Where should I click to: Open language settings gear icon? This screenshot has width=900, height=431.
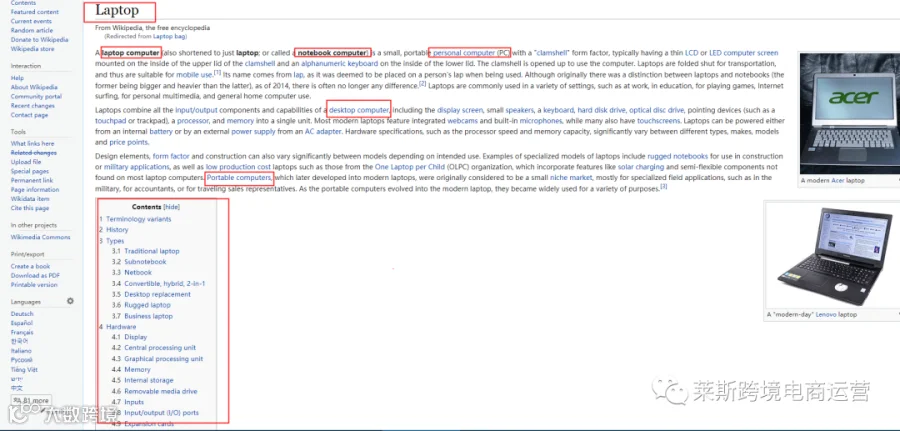click(70, 301)
